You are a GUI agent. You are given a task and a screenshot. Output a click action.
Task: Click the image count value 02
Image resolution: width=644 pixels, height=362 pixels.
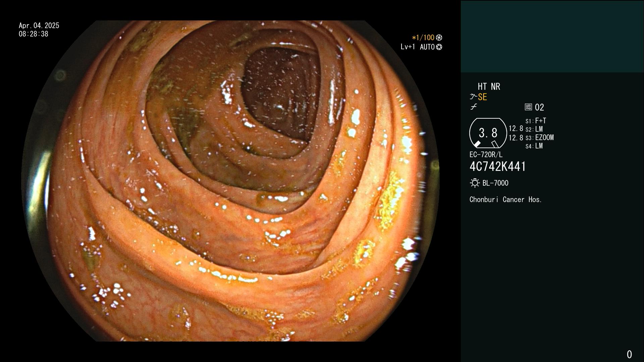pos(539,107)
